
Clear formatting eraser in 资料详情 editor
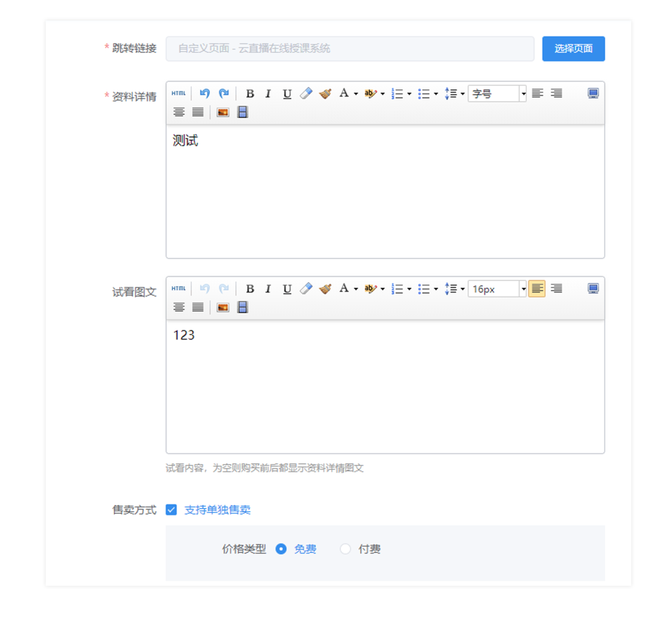[x=306, y=93]
